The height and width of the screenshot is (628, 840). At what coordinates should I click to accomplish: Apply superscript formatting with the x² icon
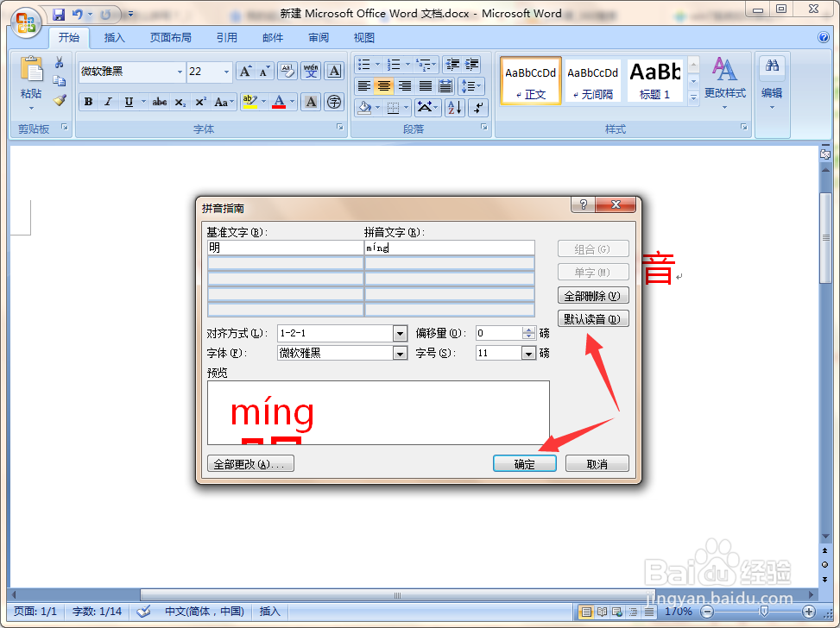coord(200,102)
